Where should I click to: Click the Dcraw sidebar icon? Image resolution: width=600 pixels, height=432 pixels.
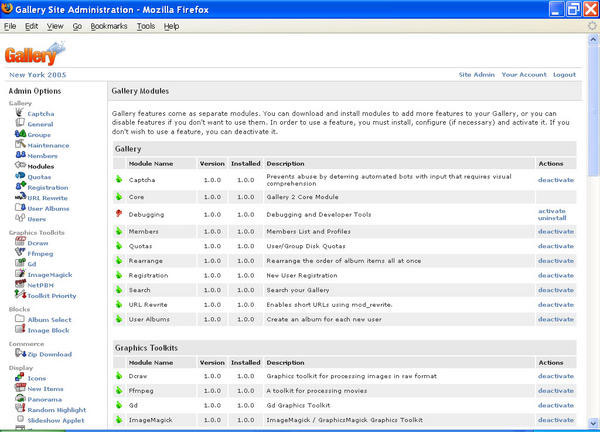(x=20, y=241)
